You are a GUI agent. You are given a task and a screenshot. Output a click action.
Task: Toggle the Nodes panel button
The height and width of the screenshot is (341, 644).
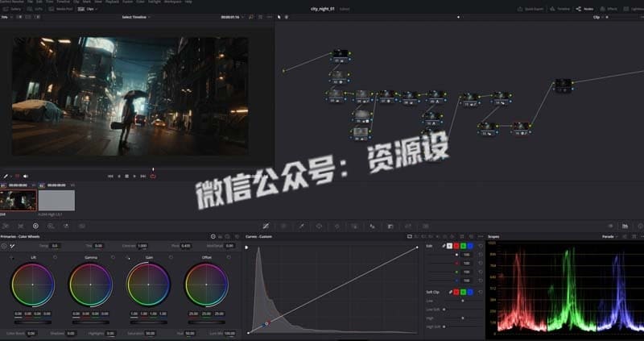[x=584, y=9]
